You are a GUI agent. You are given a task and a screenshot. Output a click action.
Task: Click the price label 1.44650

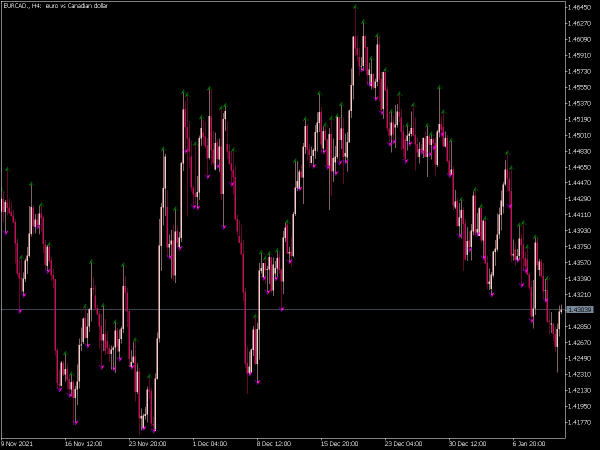580,167
